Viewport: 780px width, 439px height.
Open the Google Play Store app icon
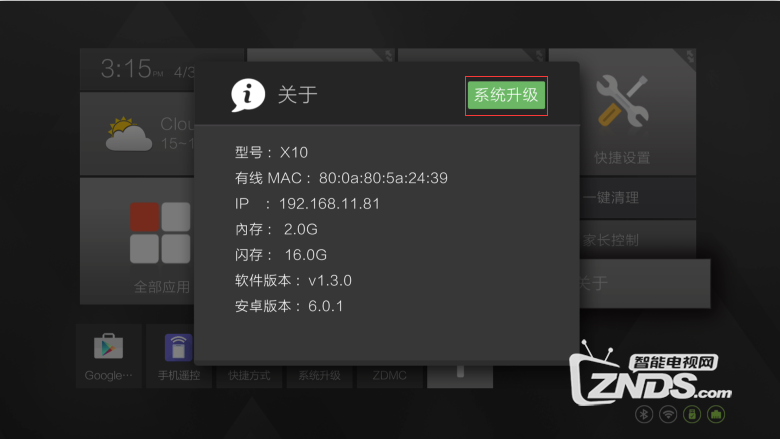click(x=108, y=347)
